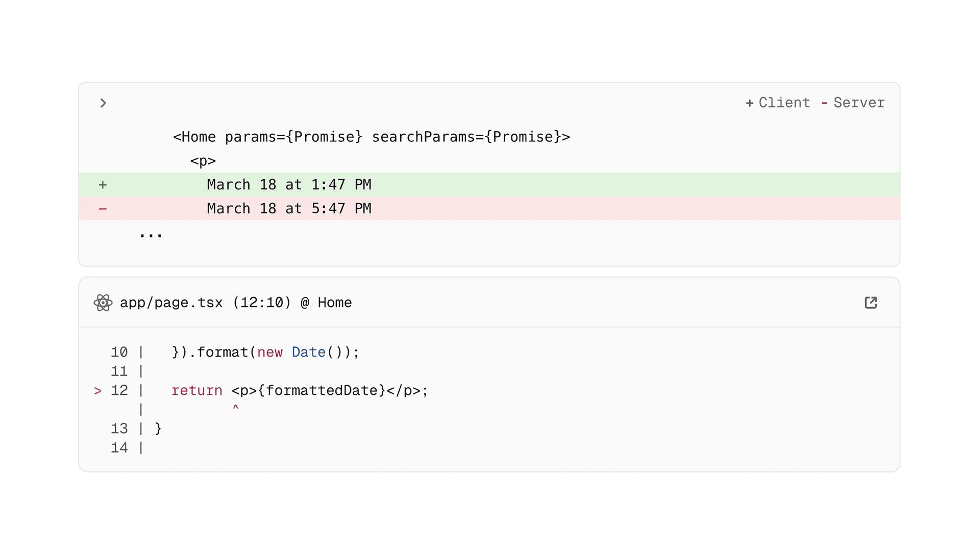Click the Client legend label

point(784,103)
